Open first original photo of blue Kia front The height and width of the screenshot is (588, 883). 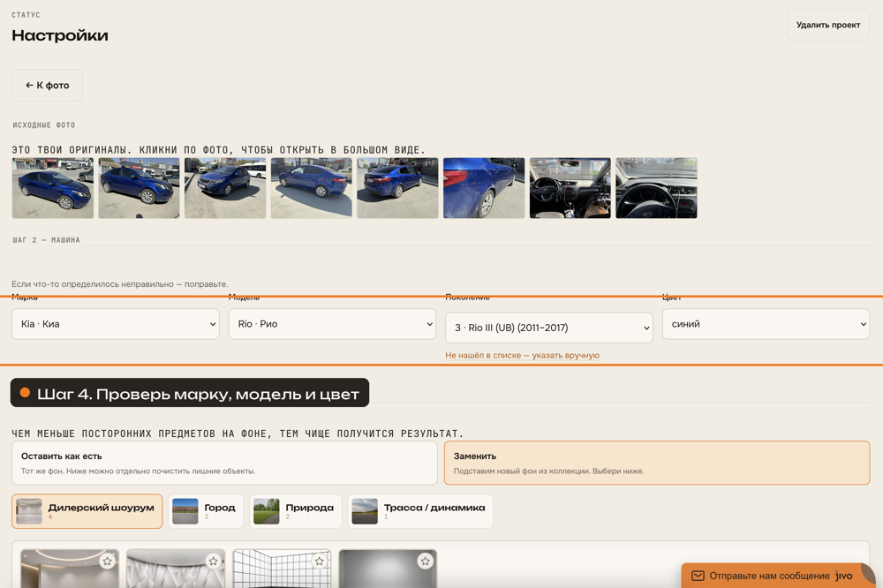(53, 188)
